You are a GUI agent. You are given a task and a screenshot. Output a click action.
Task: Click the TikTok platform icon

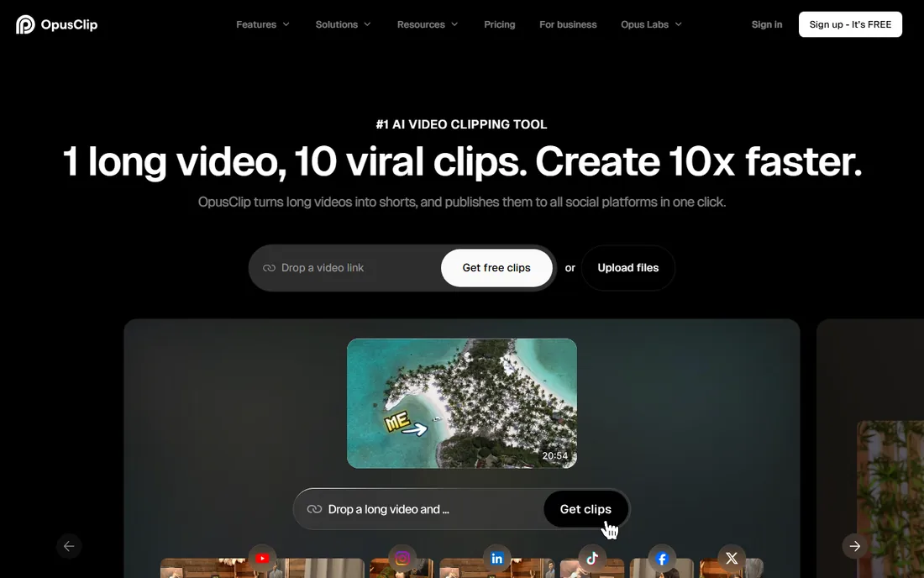(592, 558)
